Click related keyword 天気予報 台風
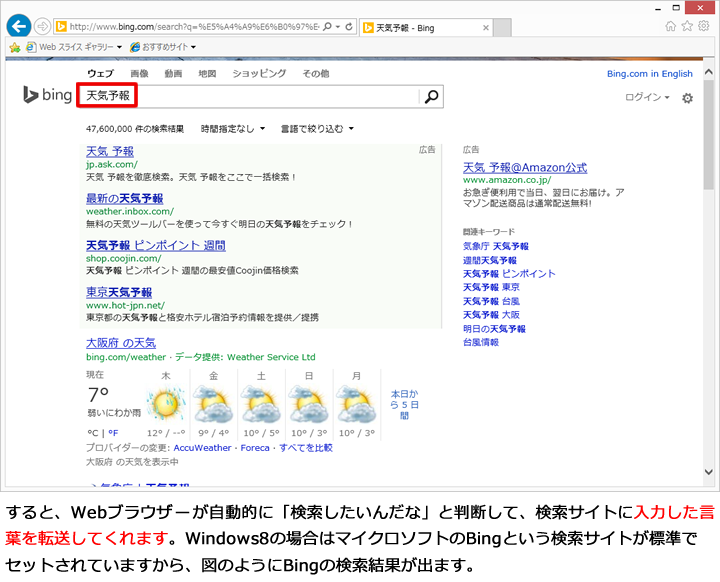720x582 pixels. pyautogui.click(x=491, y=301)
